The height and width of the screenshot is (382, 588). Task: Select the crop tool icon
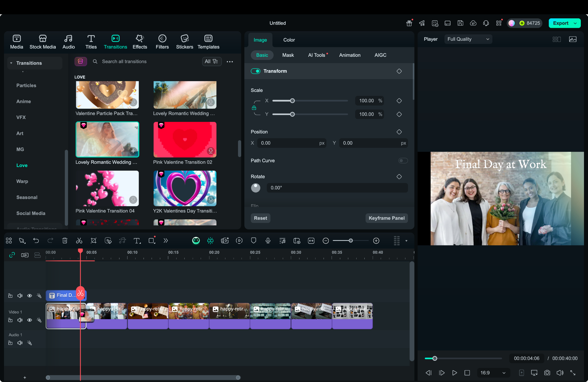point(94,241)
